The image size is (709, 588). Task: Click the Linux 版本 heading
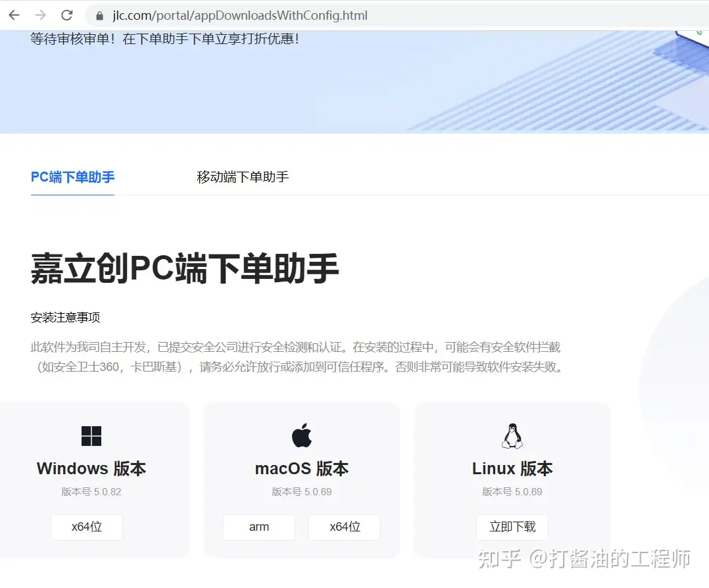512,468
